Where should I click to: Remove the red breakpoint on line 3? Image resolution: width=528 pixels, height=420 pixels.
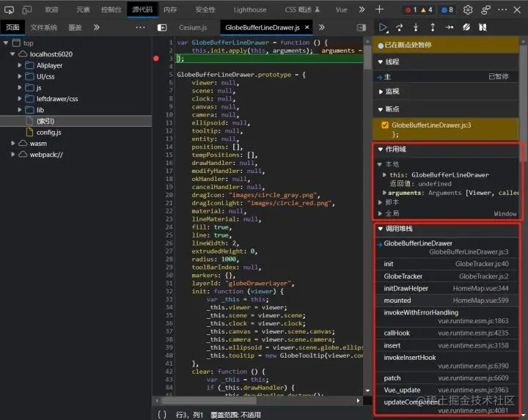[x=156, y=58]
